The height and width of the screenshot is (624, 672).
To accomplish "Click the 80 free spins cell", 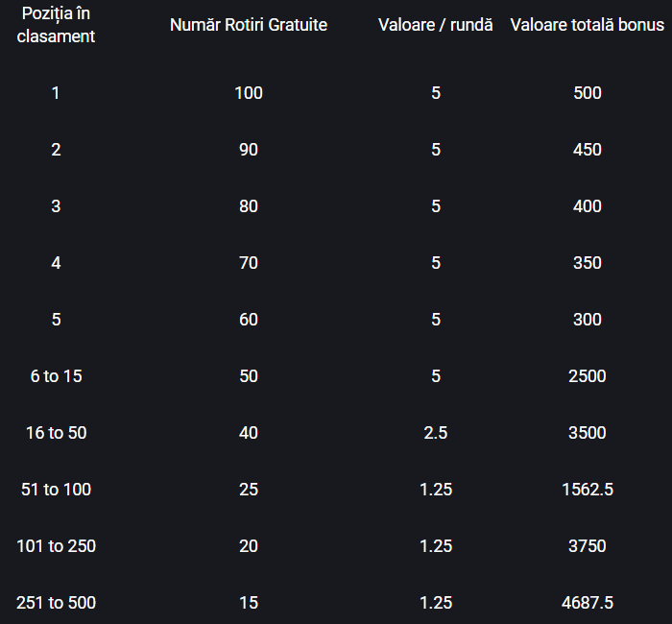I will 249,206.
